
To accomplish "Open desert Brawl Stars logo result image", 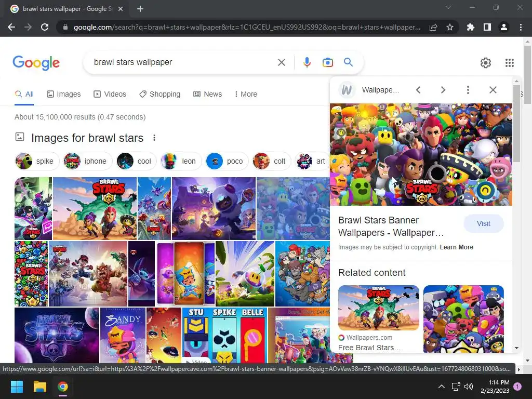I will [x=95, y=208].
